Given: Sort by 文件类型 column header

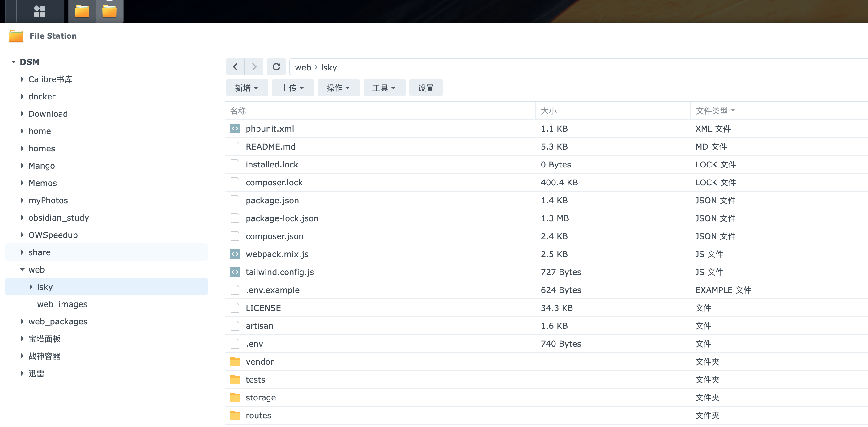Looking at the screenshot, I should pyautogui.click(x=712, y=111).
